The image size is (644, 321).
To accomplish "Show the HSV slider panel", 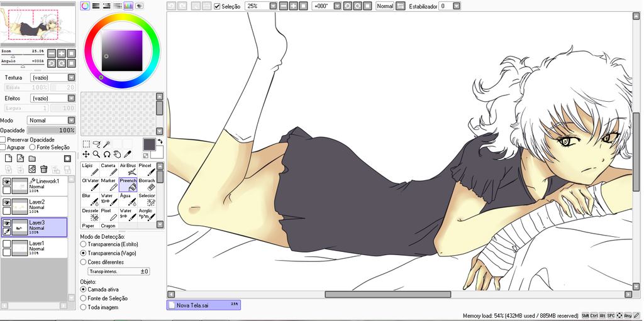I will [x=106, y=6].
